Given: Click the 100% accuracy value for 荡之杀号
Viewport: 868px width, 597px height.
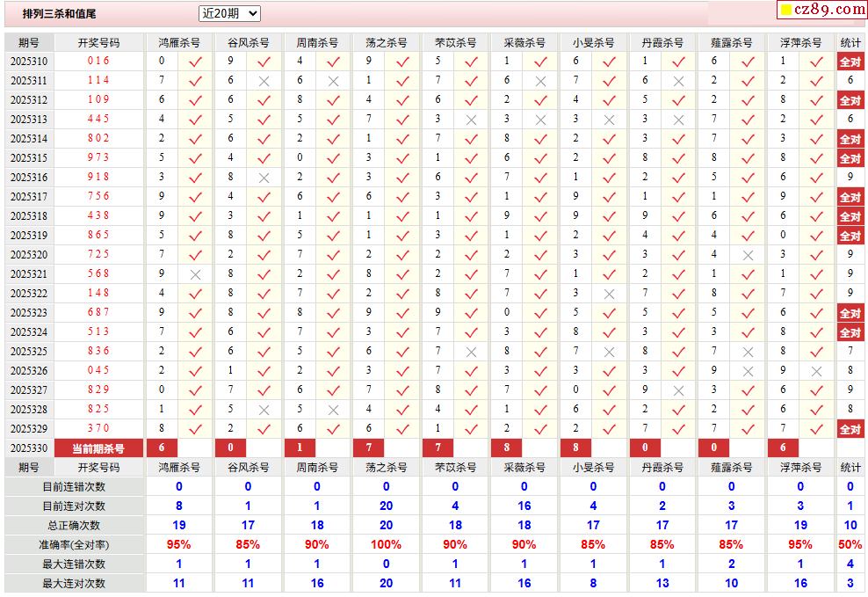Looking at the screenshot, I should coord(386,544).
